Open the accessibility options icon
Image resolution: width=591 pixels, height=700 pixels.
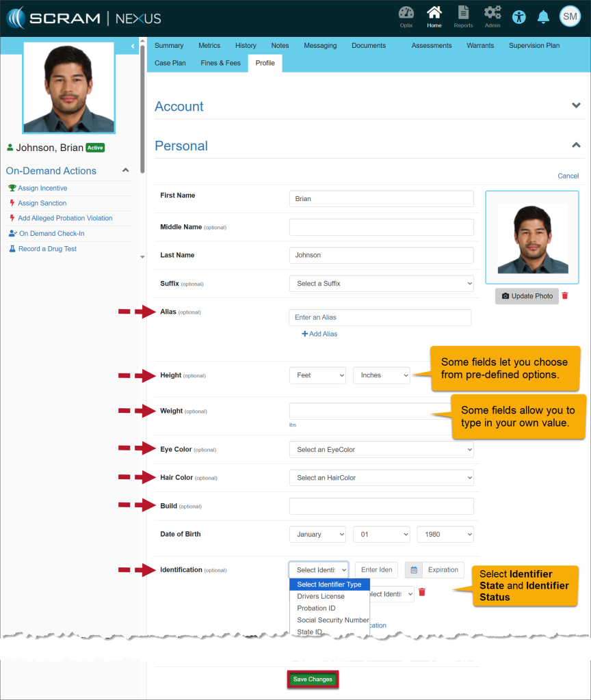coord(519,16)
